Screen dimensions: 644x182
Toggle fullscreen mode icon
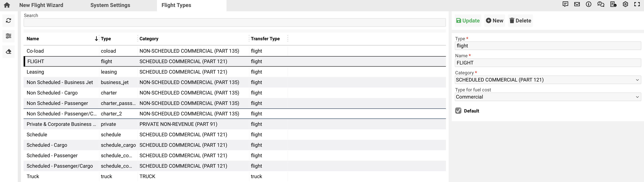[x=637, y=4]
